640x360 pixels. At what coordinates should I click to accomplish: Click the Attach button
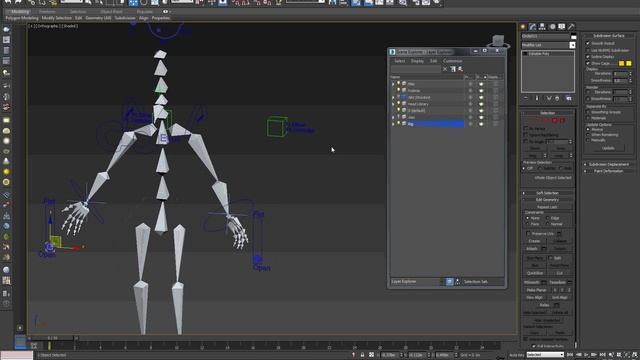coord(532,249)
